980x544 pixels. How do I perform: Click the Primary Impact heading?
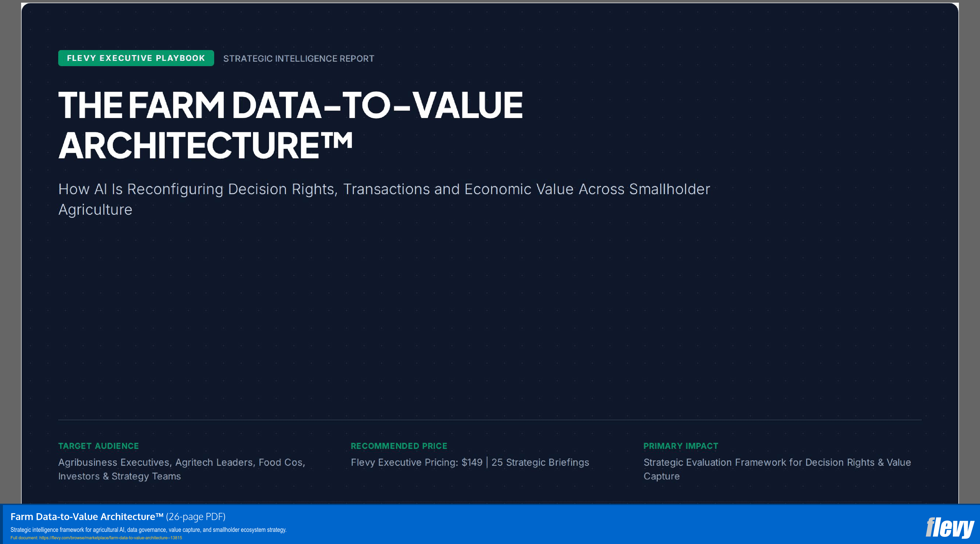click(680, 446)
